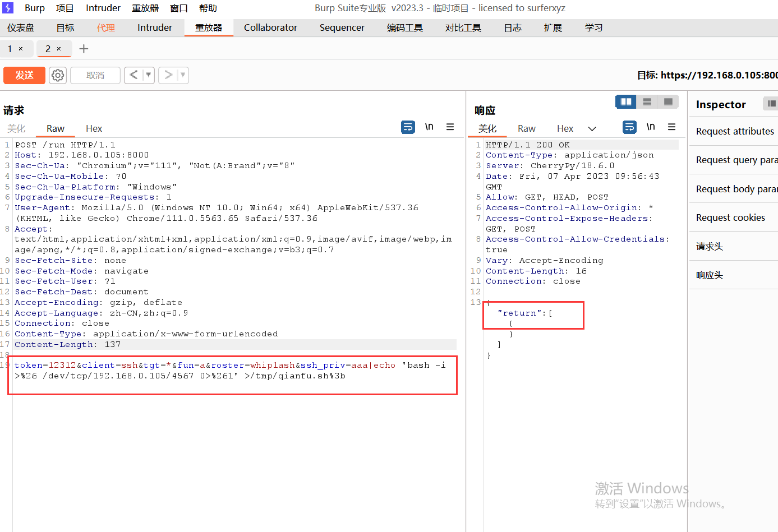This screenshot has width=778, height=532.
Task: Click the target URL https://192.168.0.105
Action: pyautogui.click(x=719, y=75)
